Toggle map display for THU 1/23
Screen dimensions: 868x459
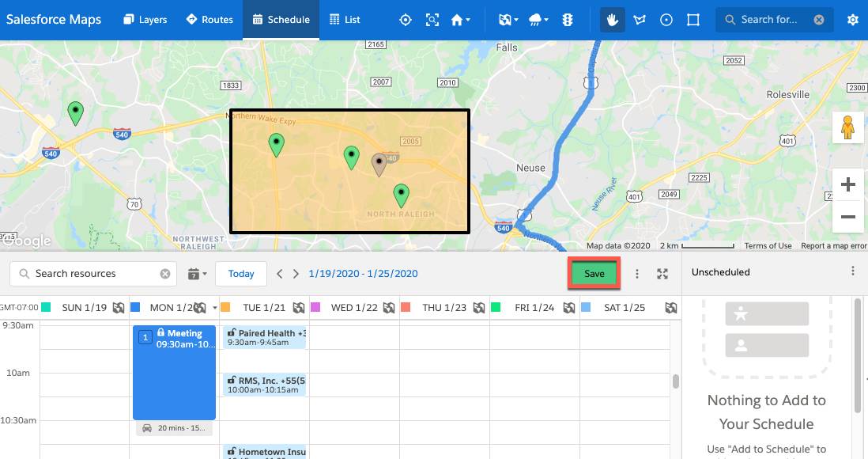click(479, 308)
